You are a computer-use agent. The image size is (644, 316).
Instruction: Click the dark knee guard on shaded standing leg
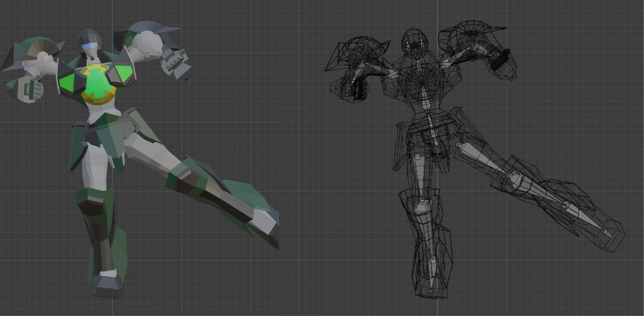(91, 206)
